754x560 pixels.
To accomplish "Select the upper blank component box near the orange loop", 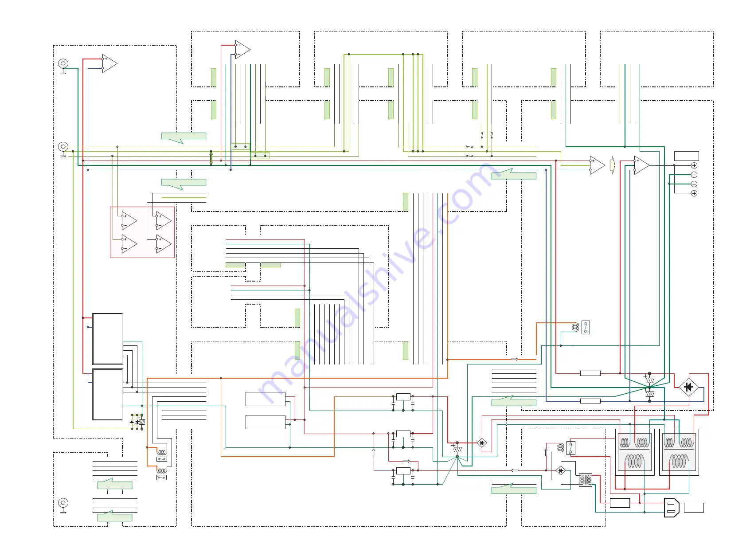I will click(x=266, y=399).
